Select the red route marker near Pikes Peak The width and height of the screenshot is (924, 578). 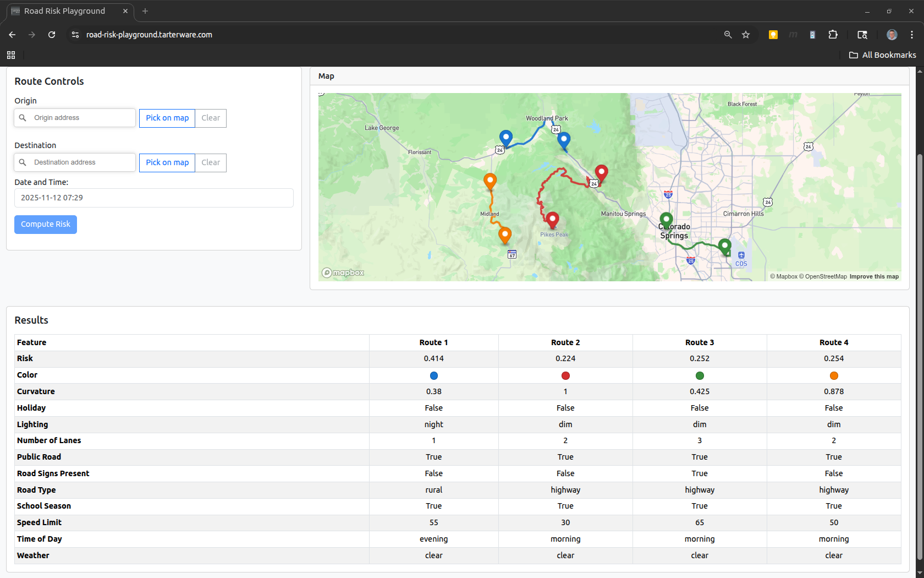(552, 219)
